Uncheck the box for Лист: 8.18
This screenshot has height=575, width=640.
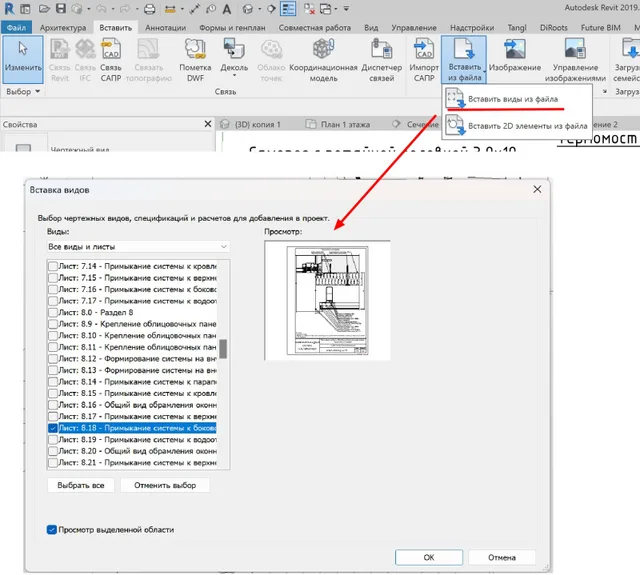pos(53,428)
